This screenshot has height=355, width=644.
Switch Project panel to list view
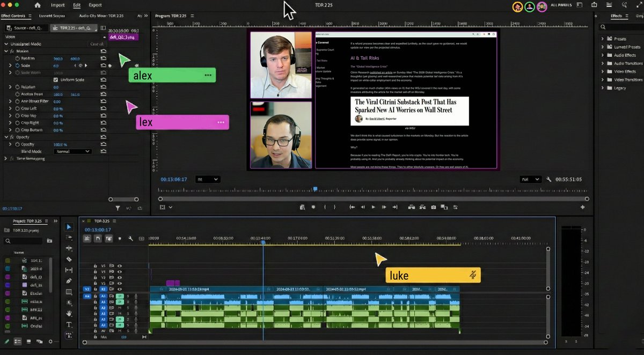18,341
